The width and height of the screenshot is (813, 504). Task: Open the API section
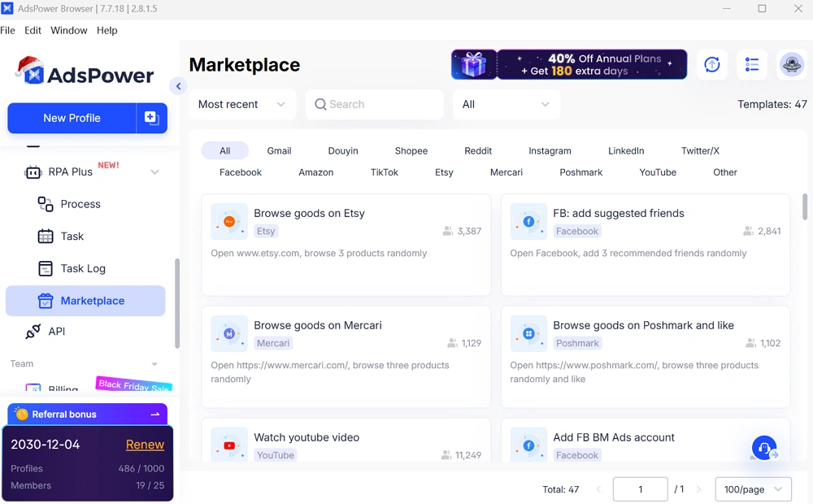tap(57, 331)
